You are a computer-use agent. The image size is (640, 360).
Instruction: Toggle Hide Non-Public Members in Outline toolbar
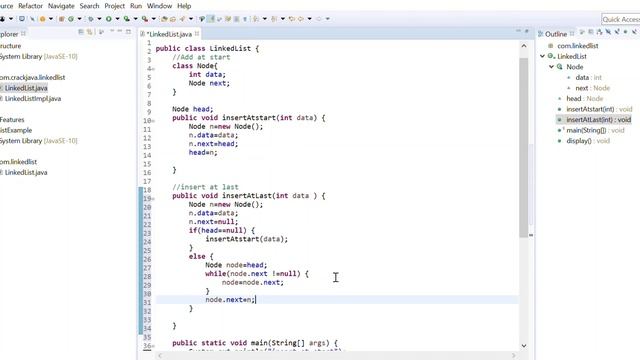tap(625, 32)
